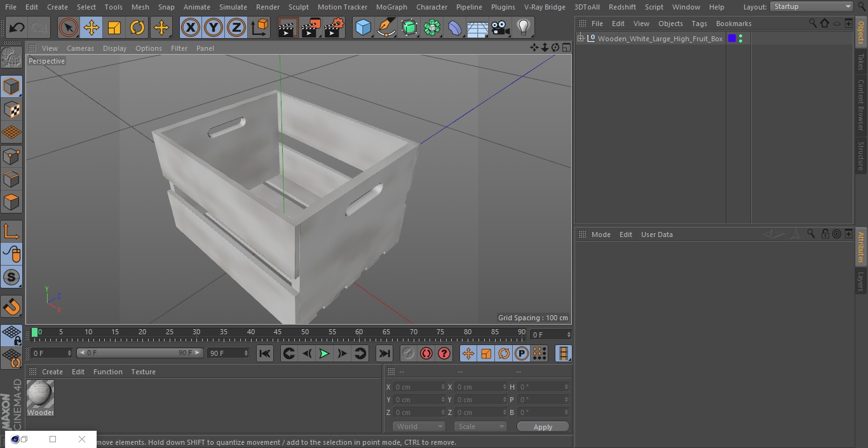Open Object Manager Bookmarks menu
This screenshot has height=448, width=868.
pos(733,24)
